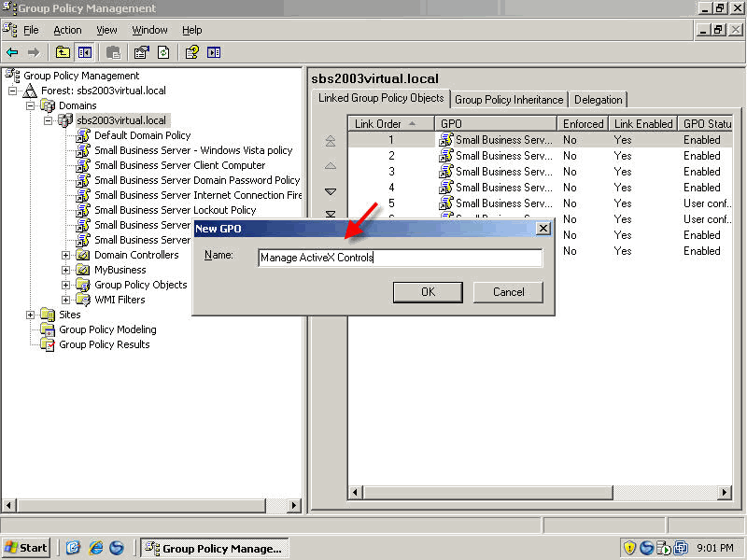Viewport: 747px width, 560px height.
Task: Open the Help menu
Action: [192, 30]
